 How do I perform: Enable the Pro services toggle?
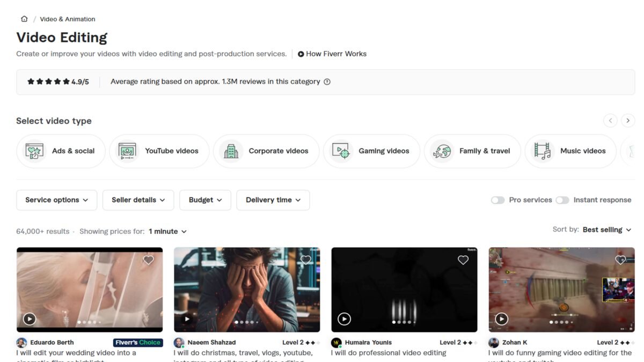pos(497,200)
